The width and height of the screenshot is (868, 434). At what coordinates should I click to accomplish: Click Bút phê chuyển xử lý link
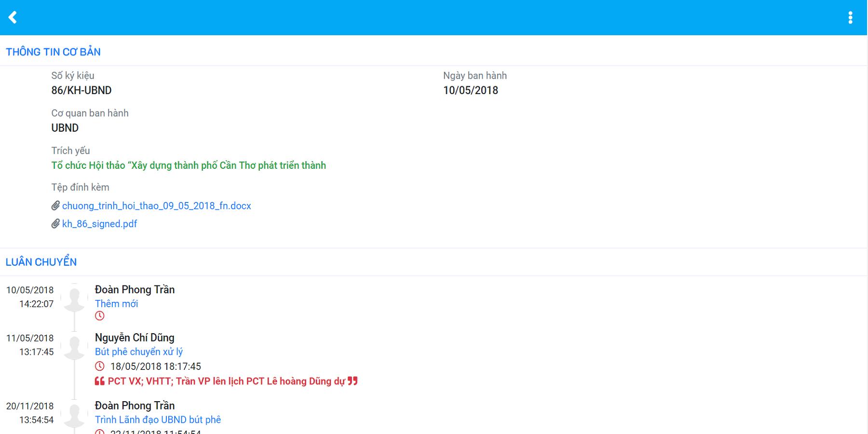[x=139, y=352]
